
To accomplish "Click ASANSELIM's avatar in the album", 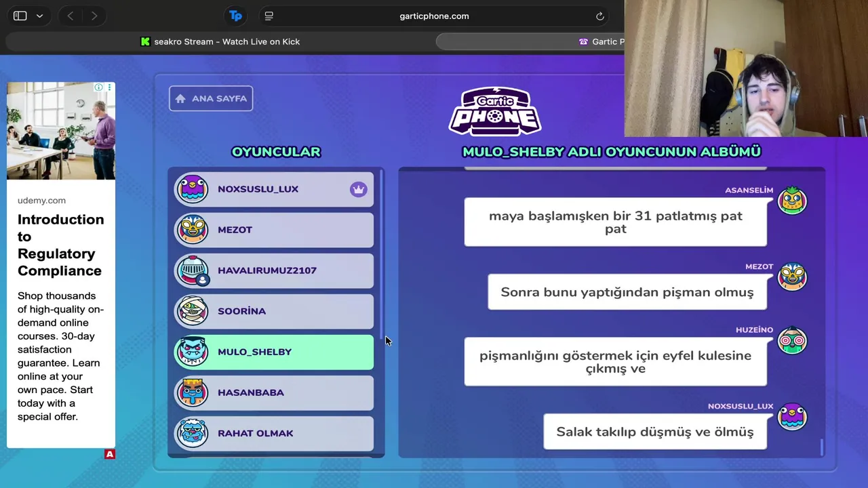I will [792, 201].
